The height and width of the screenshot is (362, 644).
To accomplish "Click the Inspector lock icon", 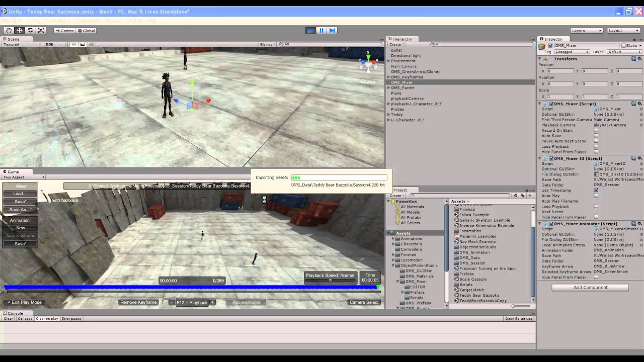I will pyautogui.click(x=633, y=39).
